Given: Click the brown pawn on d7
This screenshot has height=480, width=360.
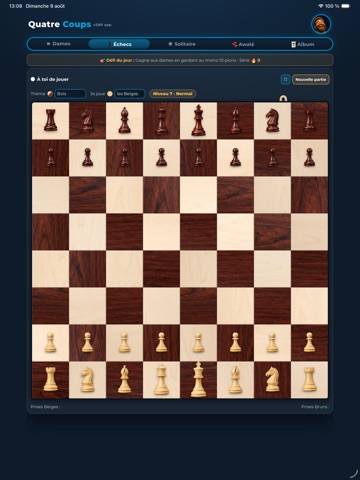Looking at the screenshot, I should point(161,158).
